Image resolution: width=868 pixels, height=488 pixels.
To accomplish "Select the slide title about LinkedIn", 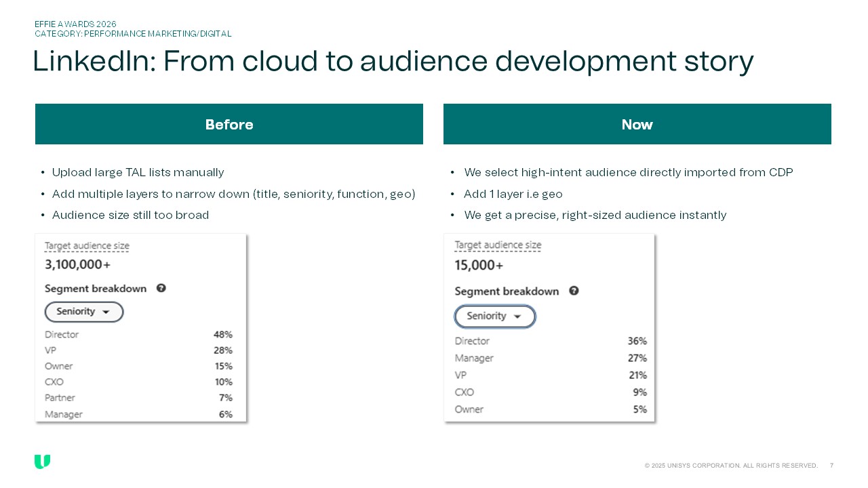I will [393, 61].
